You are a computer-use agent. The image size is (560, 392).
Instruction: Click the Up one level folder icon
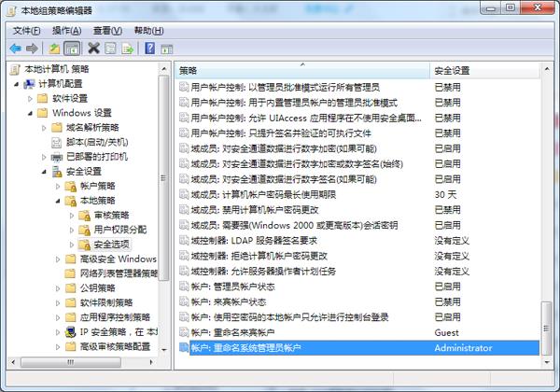point(54,49)
